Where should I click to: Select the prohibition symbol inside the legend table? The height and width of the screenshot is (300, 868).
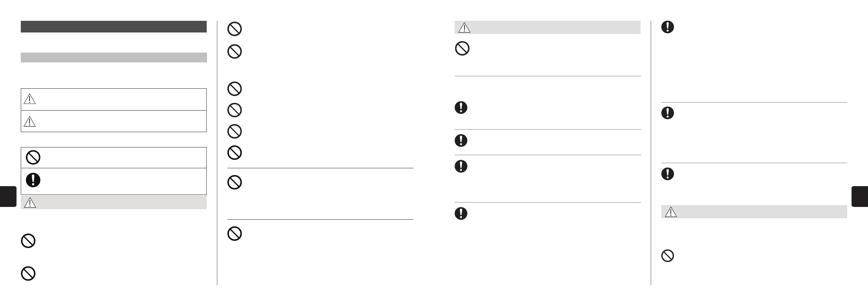click(33, 158)
